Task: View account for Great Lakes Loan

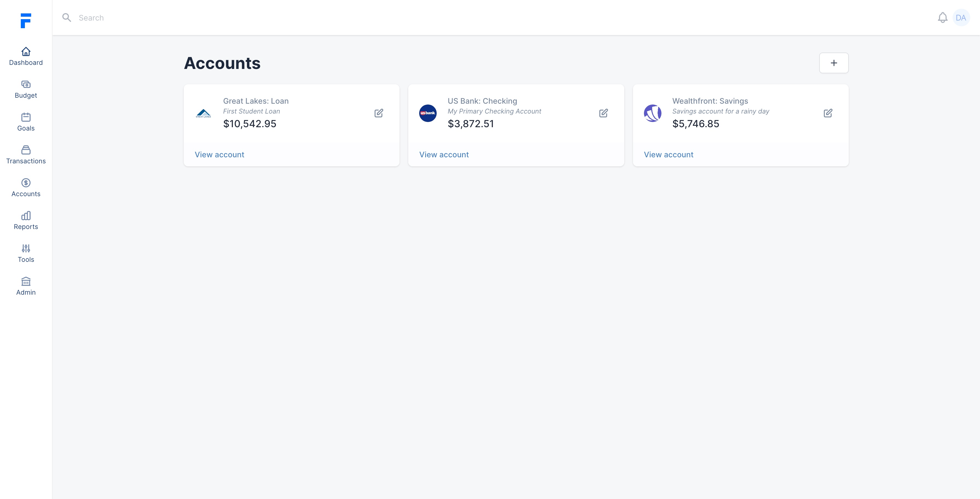Action: coord(220,155)
